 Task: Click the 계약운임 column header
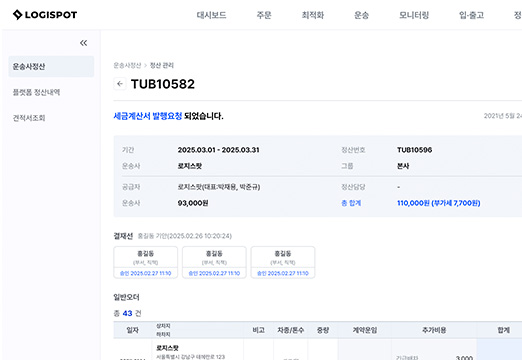click(365, 330)
